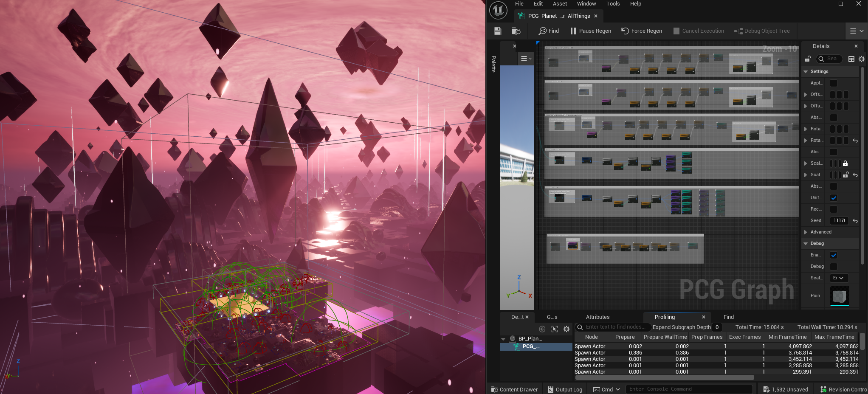
Task: Close the preview viewport panel
Action: pos(515,46)
